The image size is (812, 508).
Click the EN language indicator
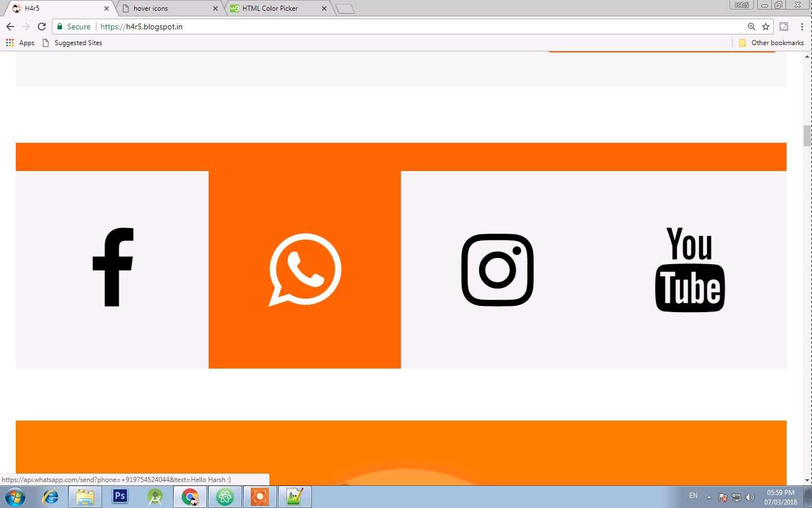[694, 496]
